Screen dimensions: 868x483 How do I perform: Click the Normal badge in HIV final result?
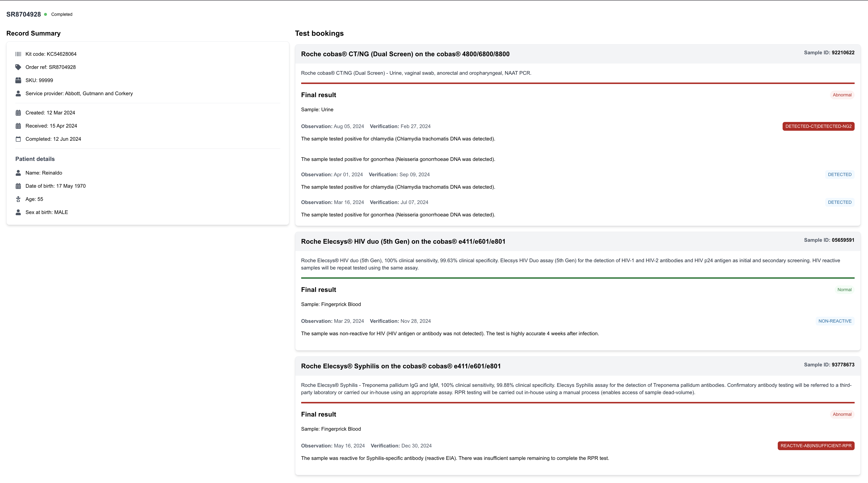(844, 290)
